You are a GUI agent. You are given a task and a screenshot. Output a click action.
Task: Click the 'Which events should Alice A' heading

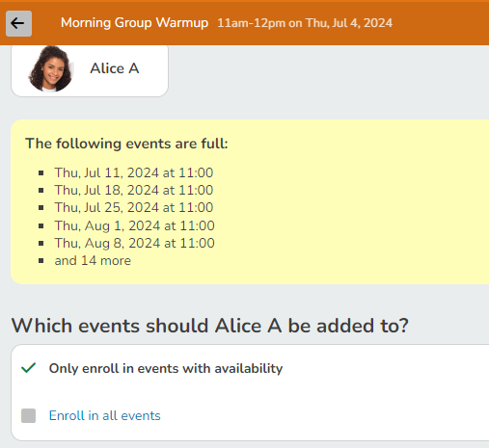210,326
